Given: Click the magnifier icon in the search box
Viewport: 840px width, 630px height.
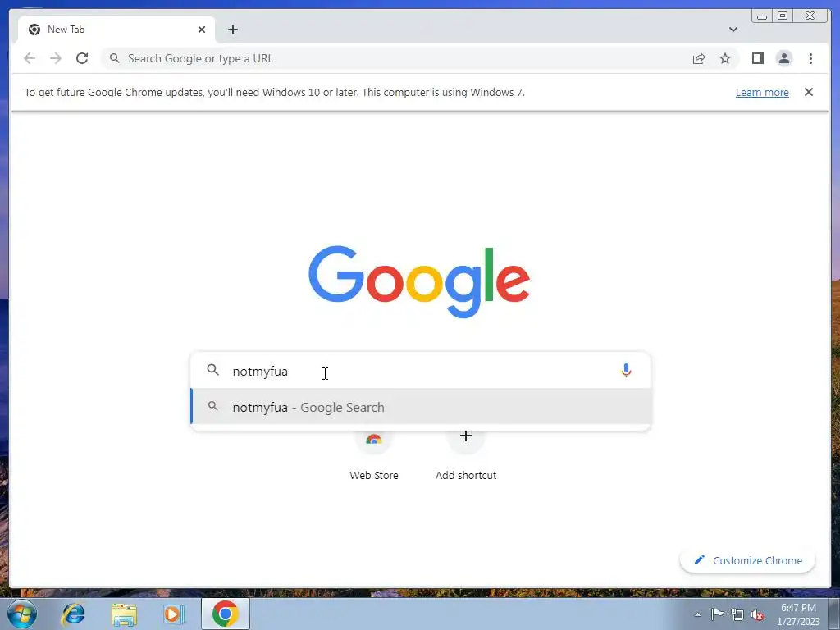Looking at the screenshot, I should (213, 370).
